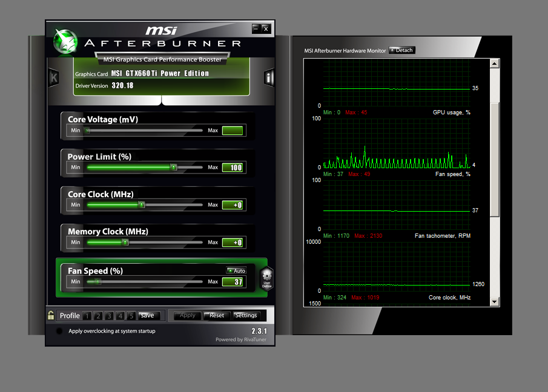The width and height of the screenshot is (548, 392).
Task: Apply the overclocking settings
Action: [187, 316]
